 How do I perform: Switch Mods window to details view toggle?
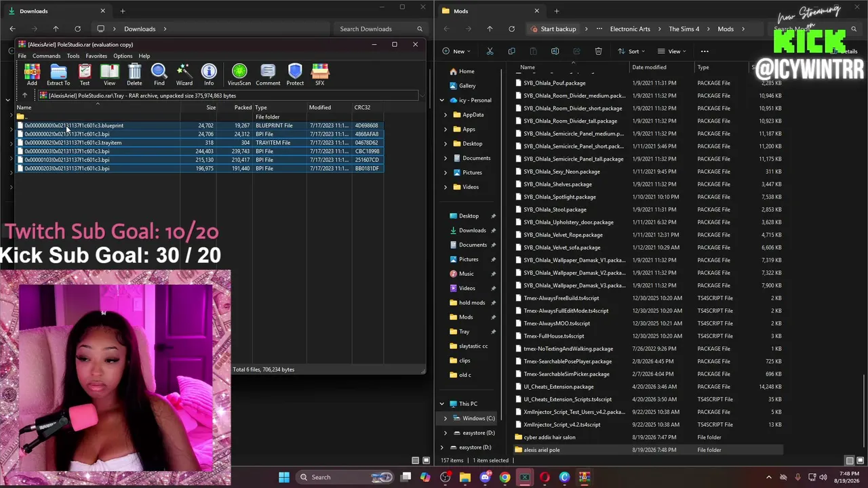pos(850,461)
